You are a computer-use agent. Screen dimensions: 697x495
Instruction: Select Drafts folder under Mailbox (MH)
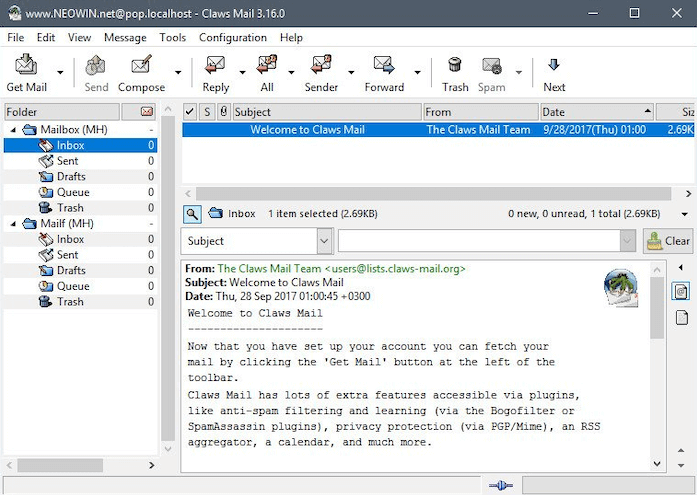click(71, 177)
